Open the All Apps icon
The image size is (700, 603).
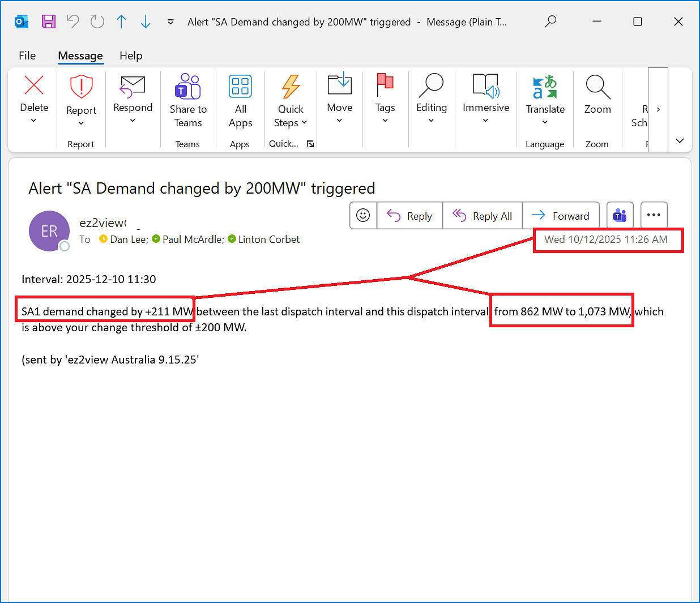tap(240, 87)
